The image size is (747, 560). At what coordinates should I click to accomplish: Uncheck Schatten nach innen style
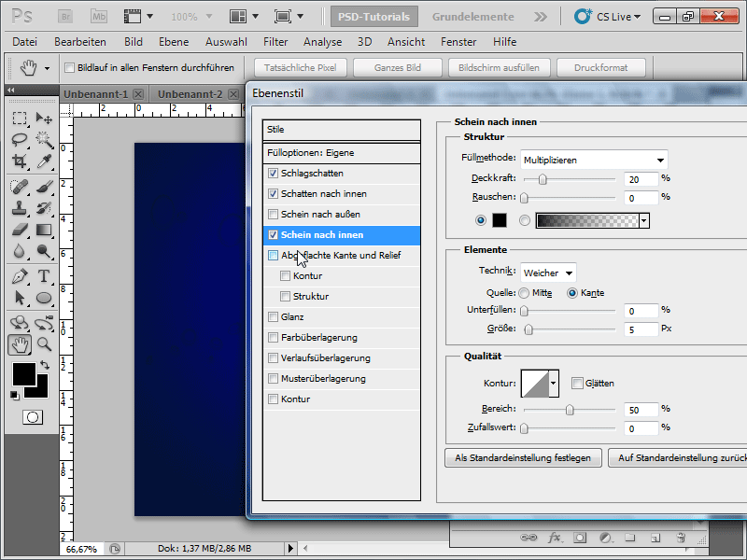(x=273, y=194)
